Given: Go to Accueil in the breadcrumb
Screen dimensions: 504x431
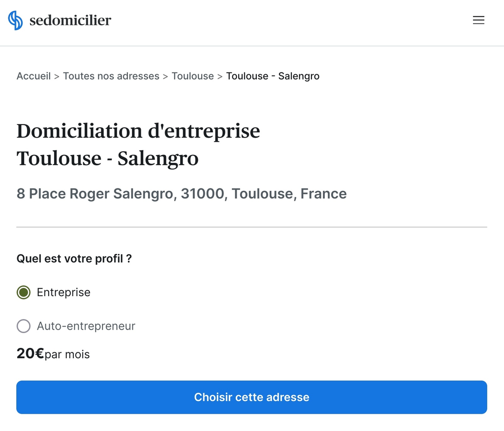Looking at the screenshot, I should 34,76.
